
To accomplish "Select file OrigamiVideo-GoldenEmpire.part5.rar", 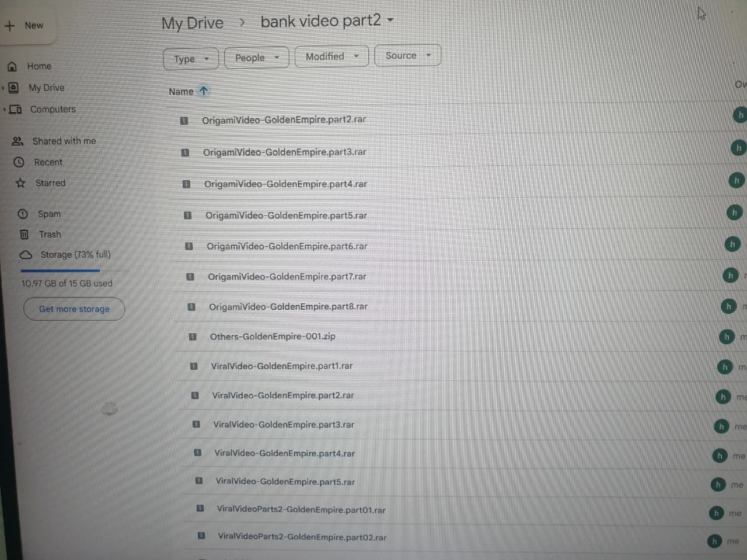I will (x=286, y=215).
